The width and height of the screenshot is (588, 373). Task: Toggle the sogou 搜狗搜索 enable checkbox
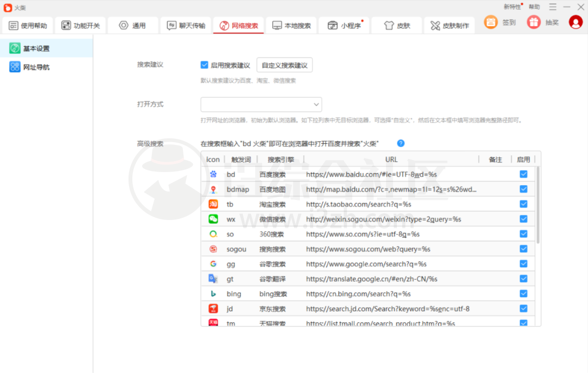point(524,249)
